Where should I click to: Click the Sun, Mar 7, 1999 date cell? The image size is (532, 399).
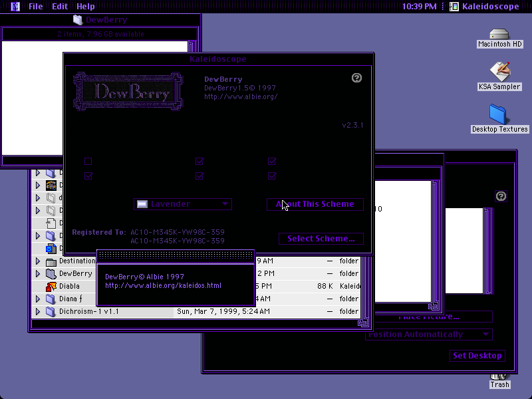(223, 311)
